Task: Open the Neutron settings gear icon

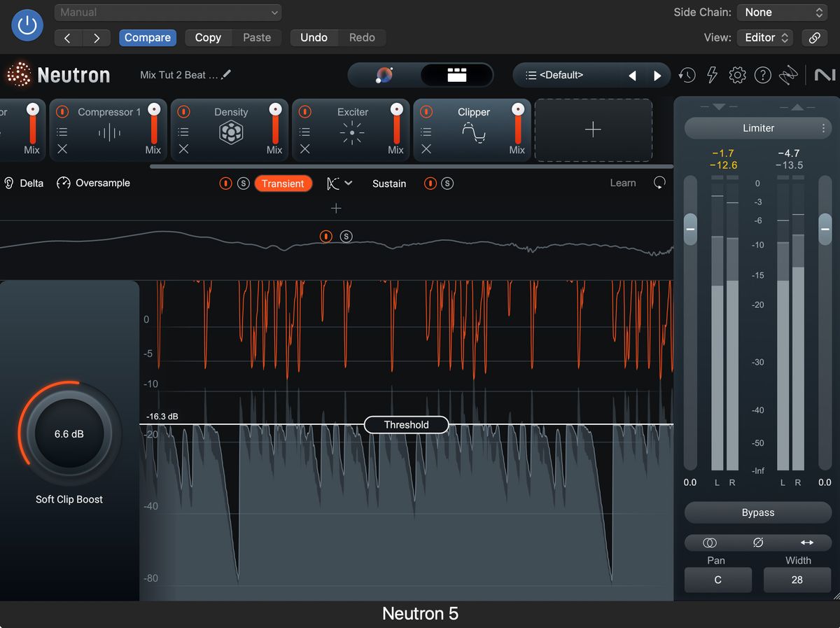Action: [738, 75]
